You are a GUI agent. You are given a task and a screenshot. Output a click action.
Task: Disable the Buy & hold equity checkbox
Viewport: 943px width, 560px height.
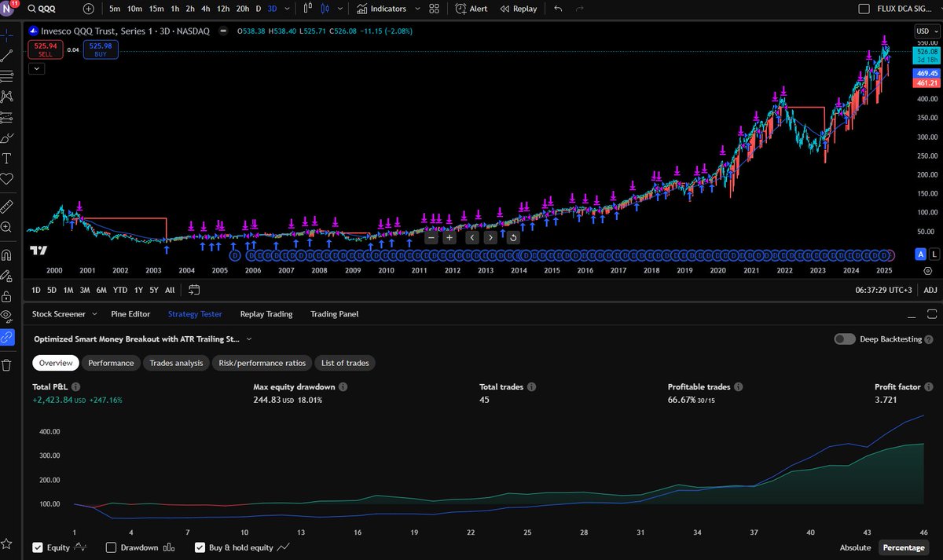point(200,547)
